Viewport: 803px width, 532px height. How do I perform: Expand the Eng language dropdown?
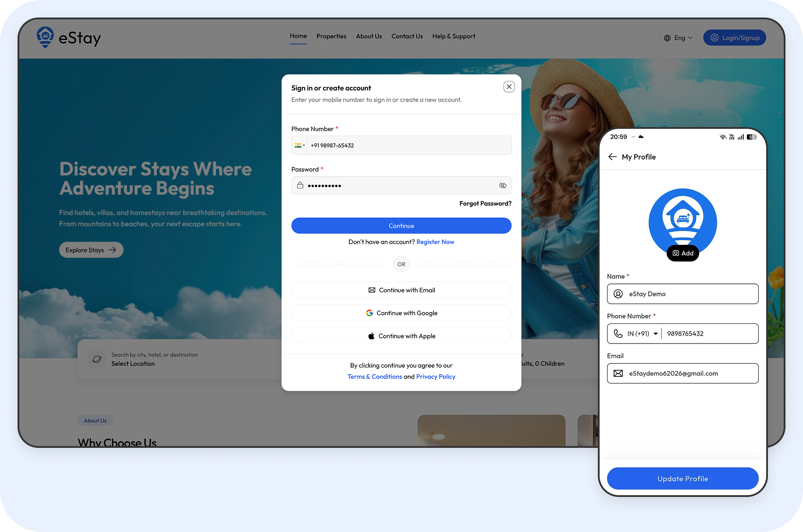point(678,38)
